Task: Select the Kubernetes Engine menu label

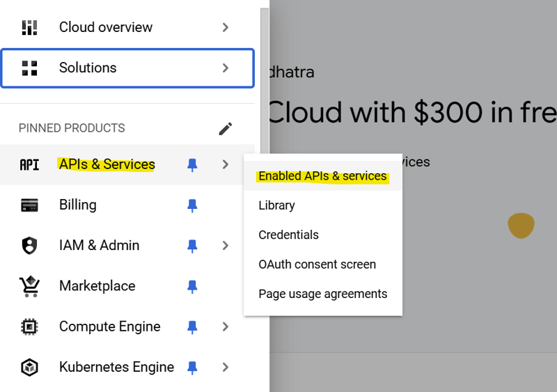Action: (x=116, y=367)
